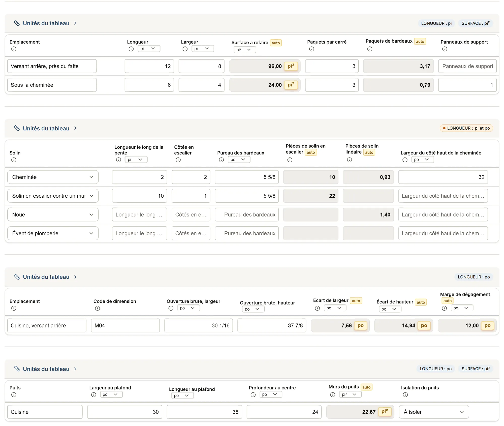Click the SURFACE : pi² badge in top header
Image resolution: width=504 pixels, height=426 pixels.
(x=476, y=23)
